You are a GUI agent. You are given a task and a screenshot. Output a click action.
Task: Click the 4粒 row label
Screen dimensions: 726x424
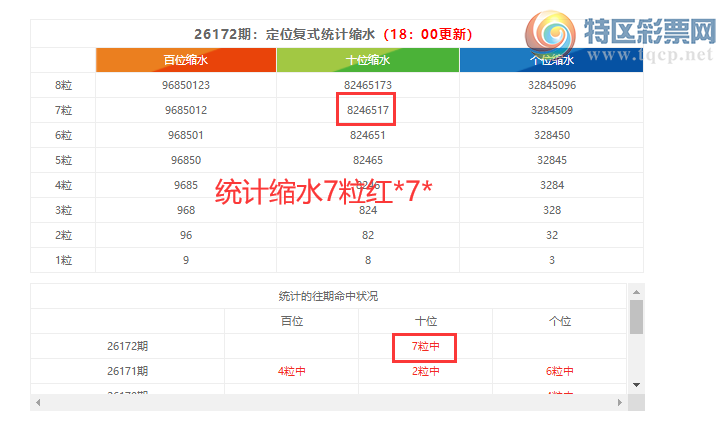(x=63, y=185)
